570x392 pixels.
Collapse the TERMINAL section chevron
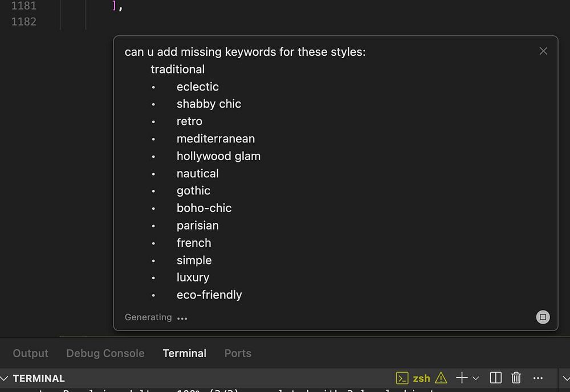coord(5,378)
